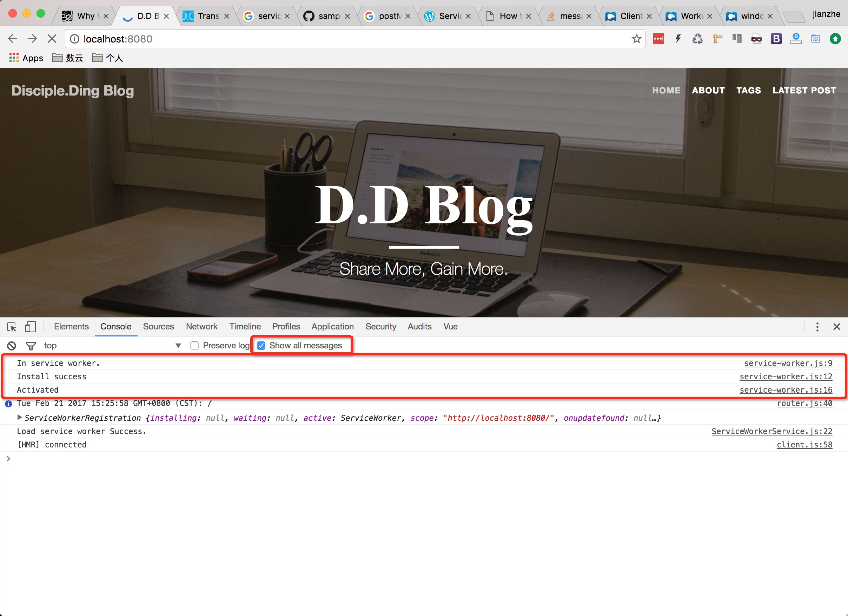Open the ServiceWorkerService.js:22 source link
Screen dimensions: 848x616
[x=772, y=431]
